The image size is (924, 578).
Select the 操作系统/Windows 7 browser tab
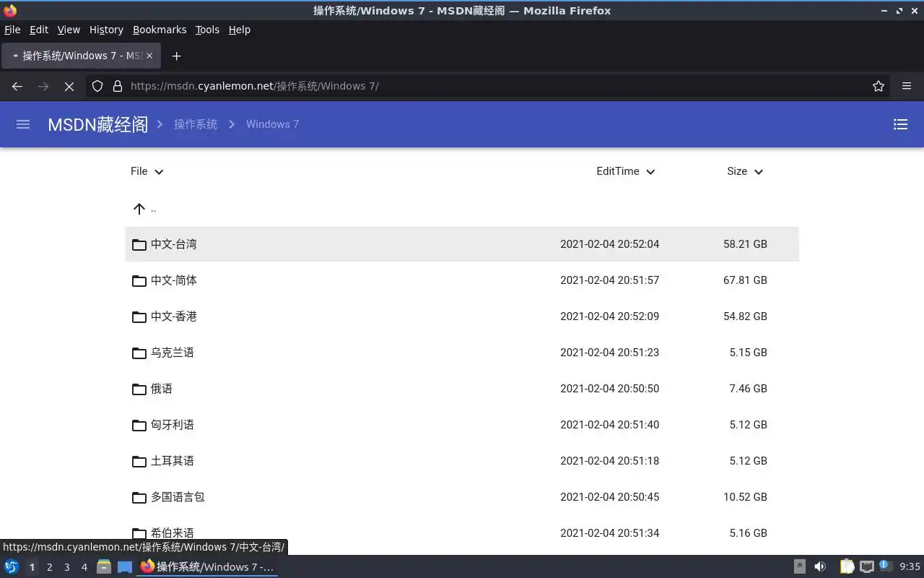[x=81, y=56]
